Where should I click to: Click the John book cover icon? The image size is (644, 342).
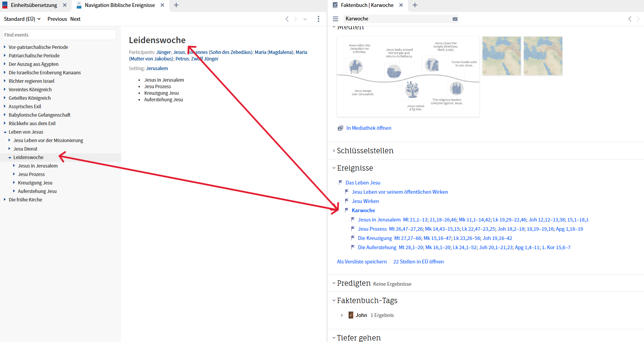(351, 315)
